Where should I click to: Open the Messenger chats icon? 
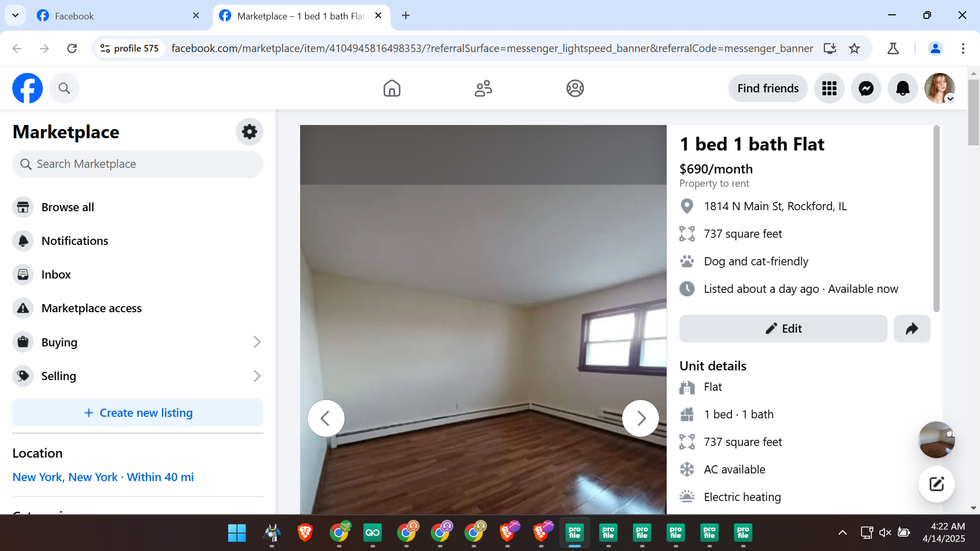coord(866,88)
